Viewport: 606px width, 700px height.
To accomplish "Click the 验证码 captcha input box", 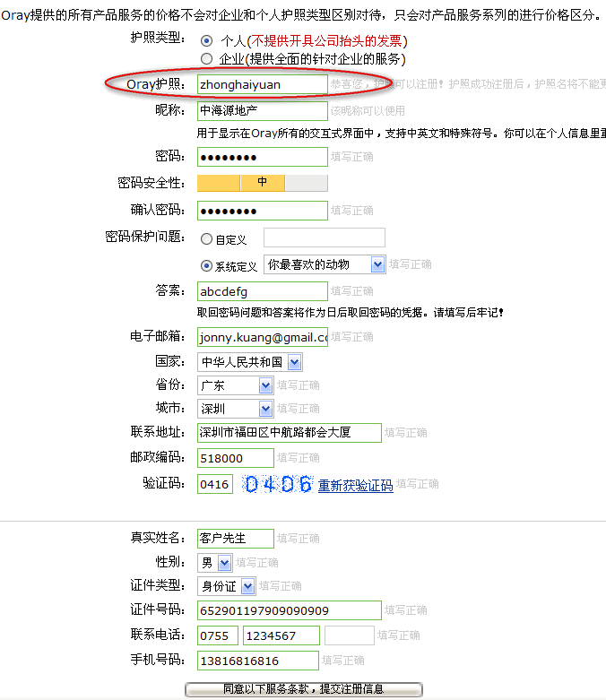I will tap(215, 485).
